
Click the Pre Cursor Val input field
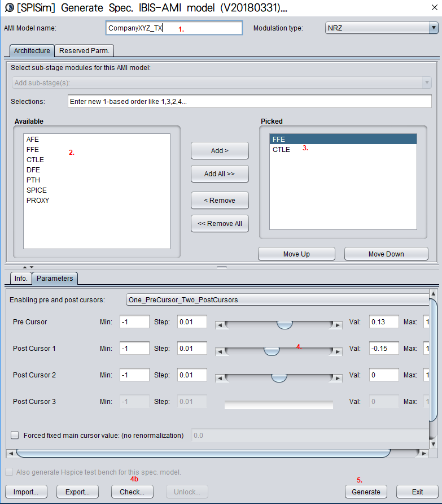pos(383,321)
